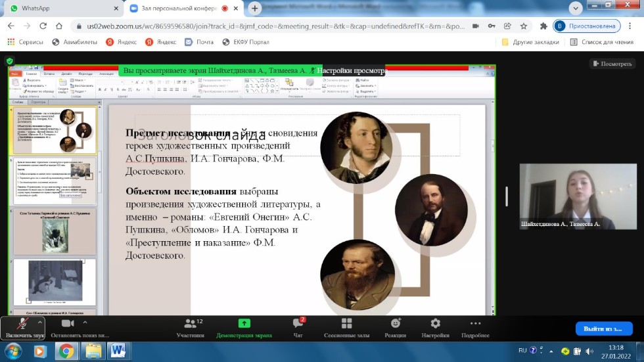Click the blue Выйти из з... button
This screenshot has width=644, height=362.
pyautogui.click(x=604, y=328)
